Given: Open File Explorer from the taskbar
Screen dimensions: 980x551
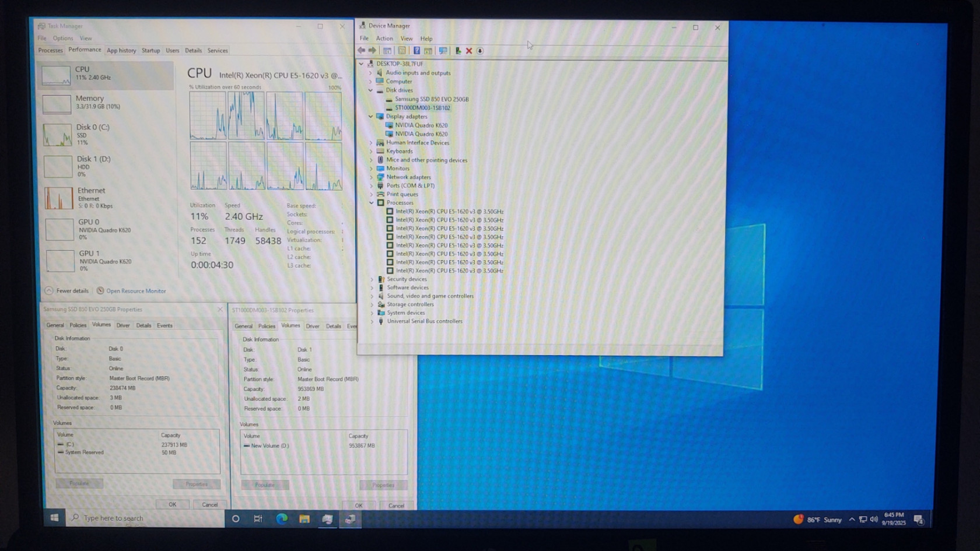Looking at the screenshot, I should 304,518.
